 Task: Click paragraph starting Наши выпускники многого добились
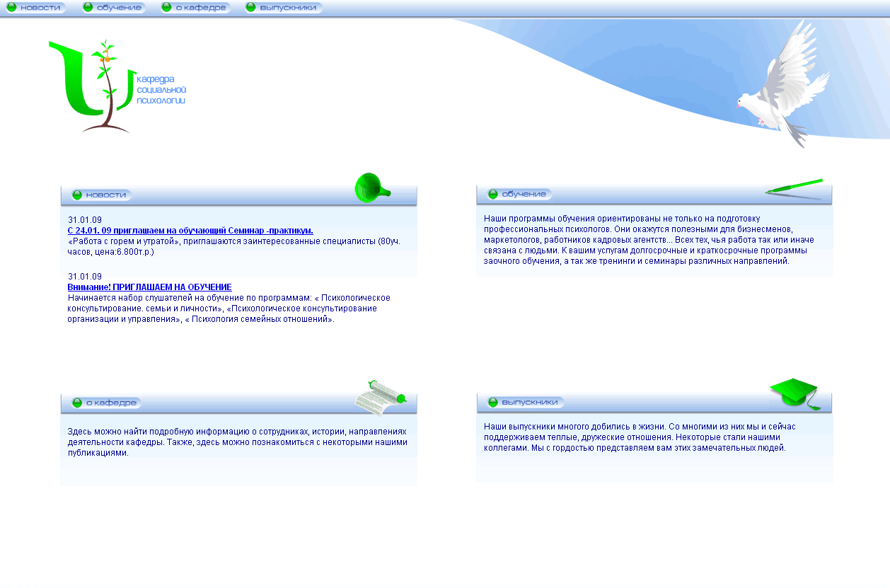pyautogui.click(x=640, y=437)
